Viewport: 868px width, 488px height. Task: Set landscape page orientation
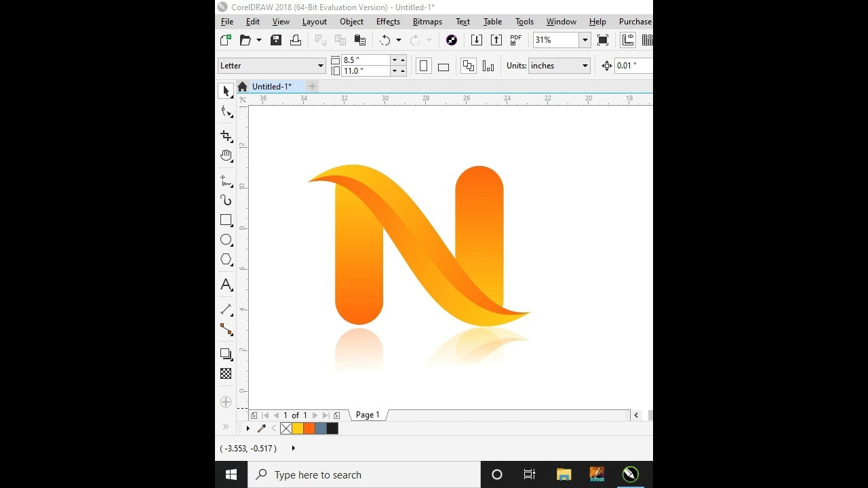(x=443, y=66)
